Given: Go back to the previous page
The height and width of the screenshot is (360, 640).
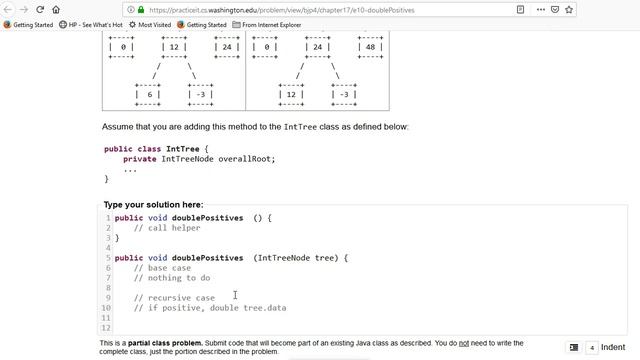Looking at the screenshot, I should coord(8,9).
